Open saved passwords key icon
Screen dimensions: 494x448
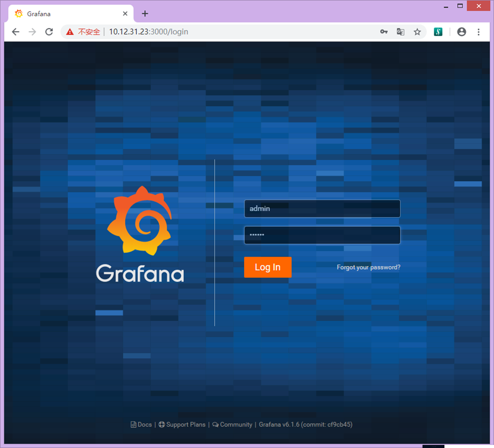pyautogui.click(x=384, y=31)
